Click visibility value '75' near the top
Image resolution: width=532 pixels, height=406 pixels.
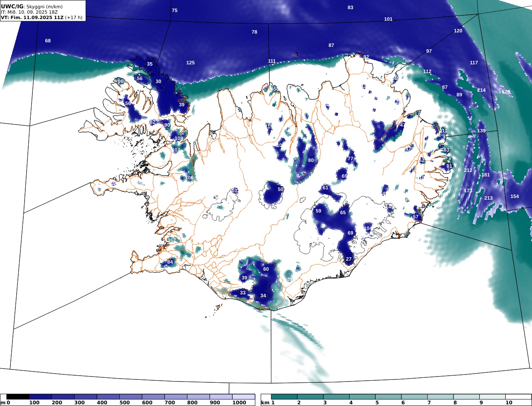click(x=175, y=10)
